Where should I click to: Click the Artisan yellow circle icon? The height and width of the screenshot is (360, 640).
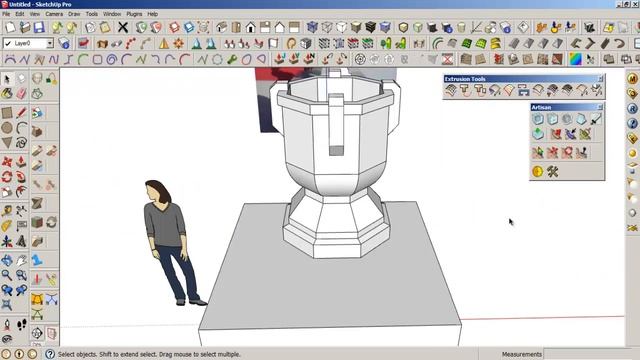click(x=538, y=172)
